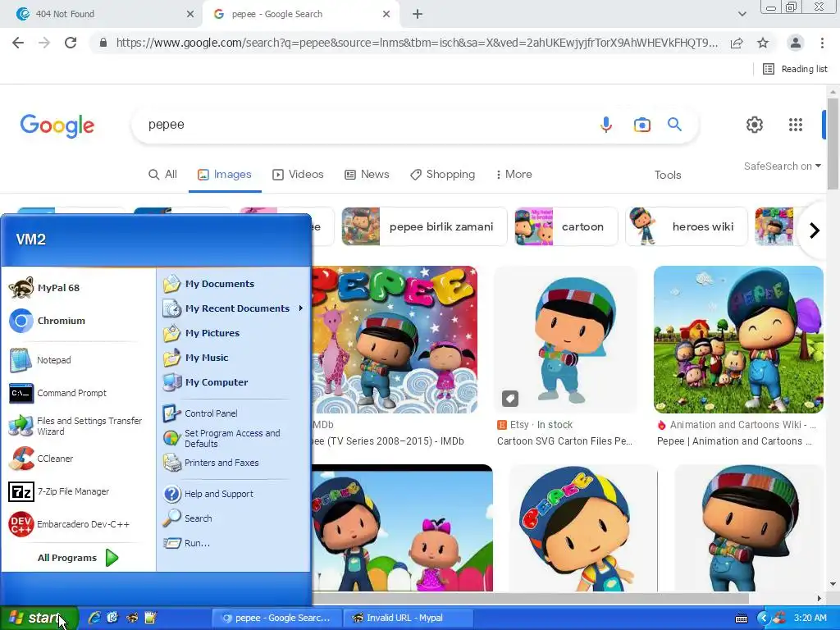Switch to the News tab

(x=367, y=175)
